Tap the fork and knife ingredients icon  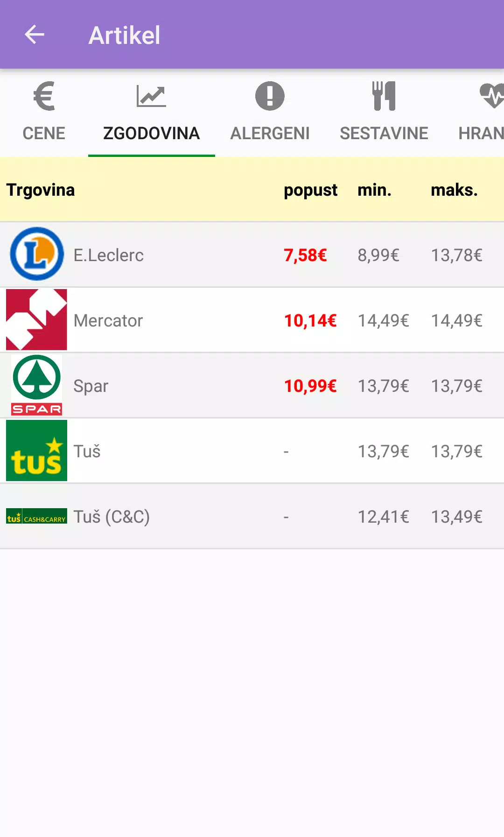384,96
